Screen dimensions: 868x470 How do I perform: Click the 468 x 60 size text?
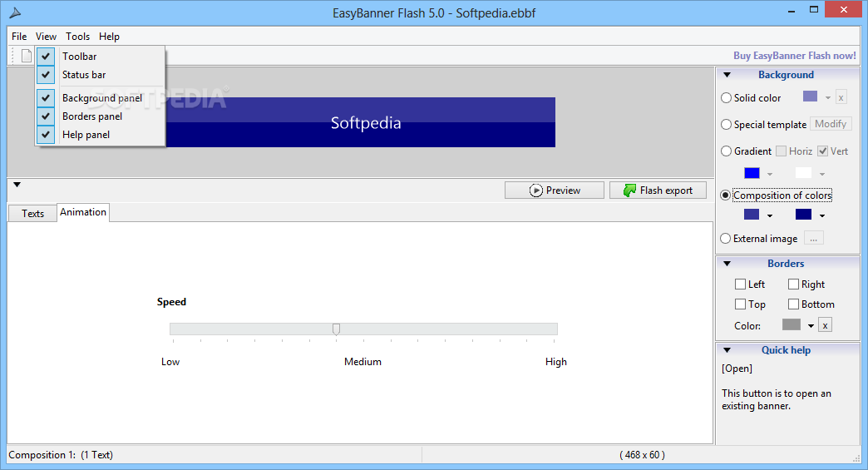(642, 455)
